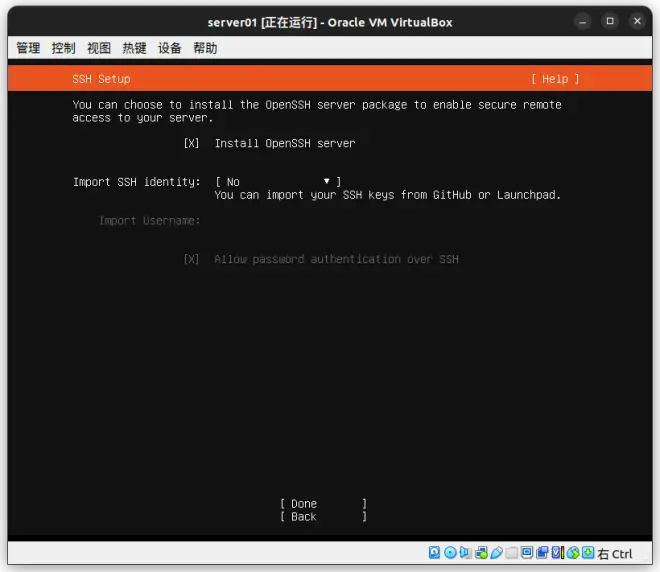Click the USB devices indicator icon
The width and height of the screenshot is (660, 572).
[x=497, y=553]
